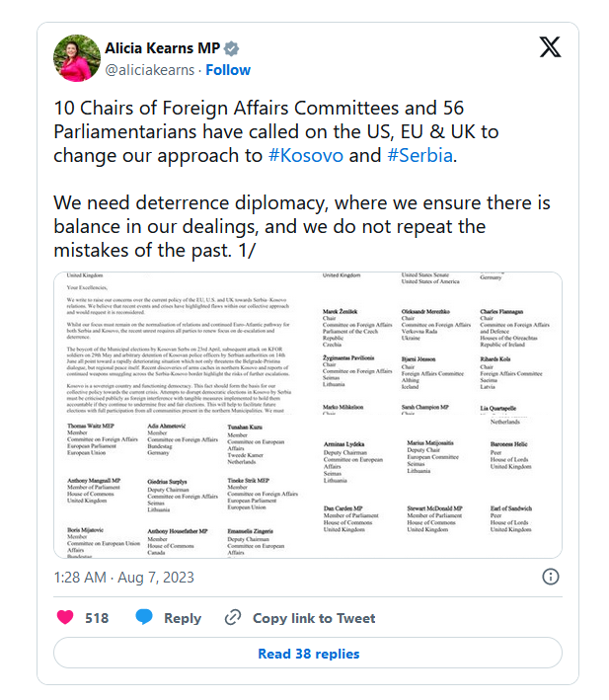609x700 pixels.
Task: Open the left letter image starting Your Excellencies
Action: pyautogui.click(x=184, y=415)
